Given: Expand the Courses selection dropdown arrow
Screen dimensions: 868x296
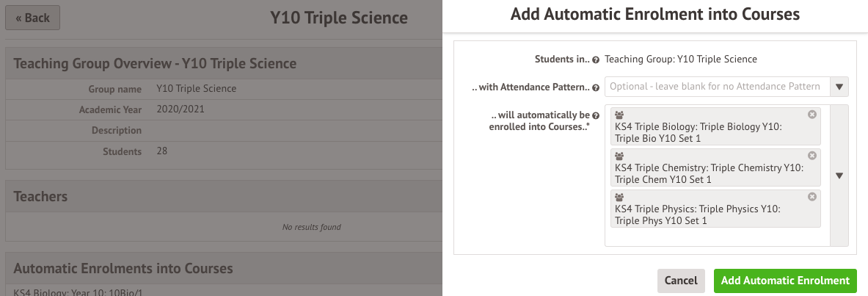Looking at the screenshot, I should [x=839, y=176].
